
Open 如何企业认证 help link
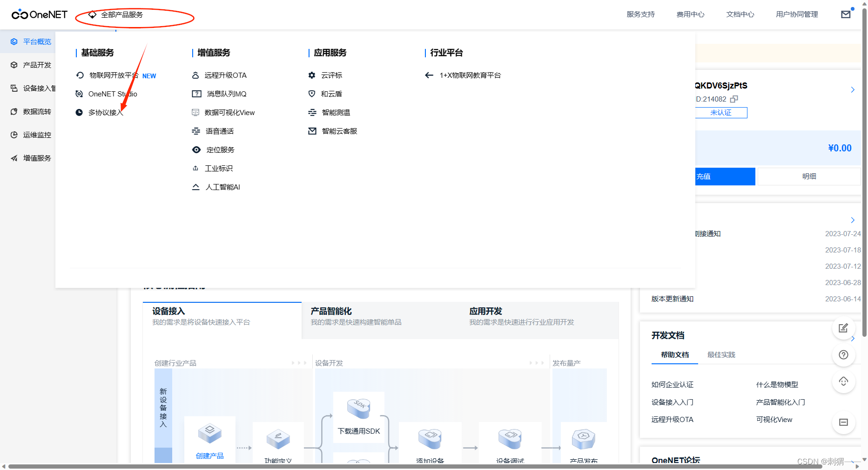(x=672, y=384)
